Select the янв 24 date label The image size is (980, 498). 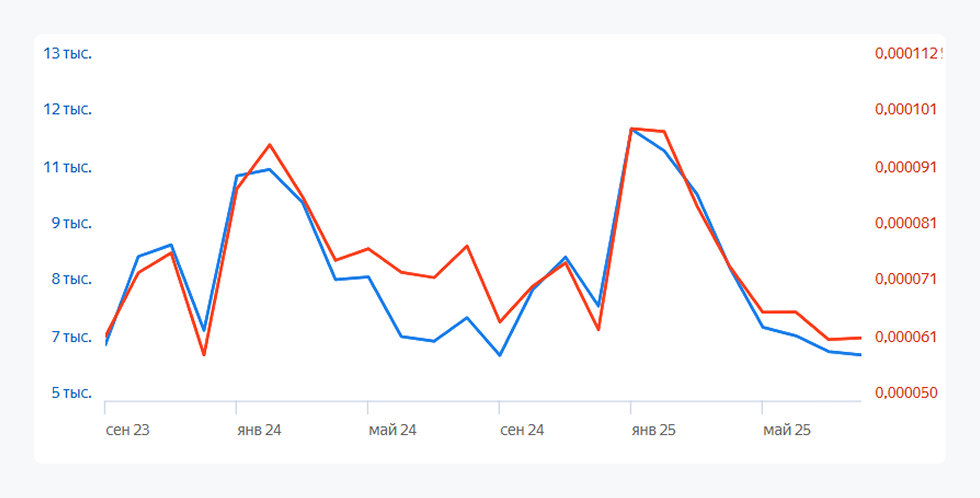pos(259,430)
